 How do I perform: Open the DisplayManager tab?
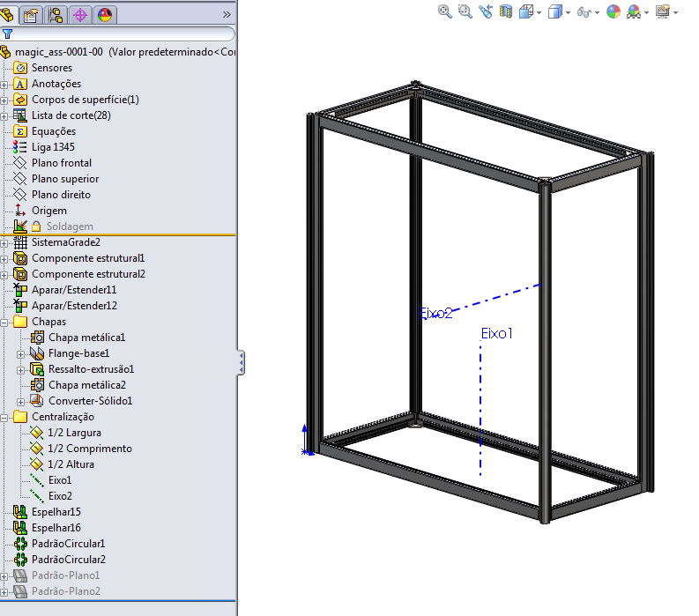point(105,15)
